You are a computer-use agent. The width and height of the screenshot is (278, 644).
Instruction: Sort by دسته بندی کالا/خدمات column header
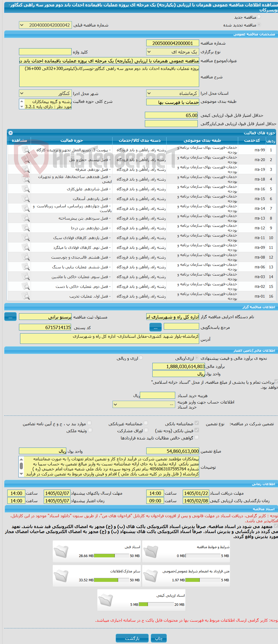coord(140,140)
